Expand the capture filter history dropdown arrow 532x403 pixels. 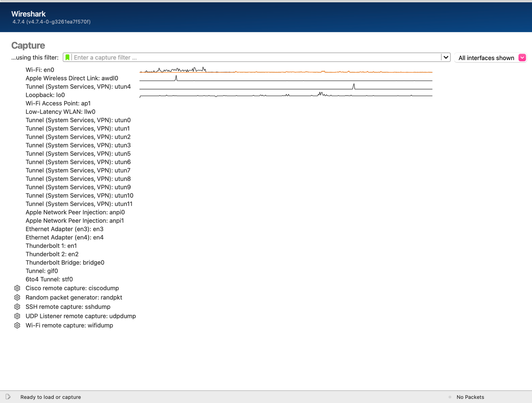pos(446,57)
